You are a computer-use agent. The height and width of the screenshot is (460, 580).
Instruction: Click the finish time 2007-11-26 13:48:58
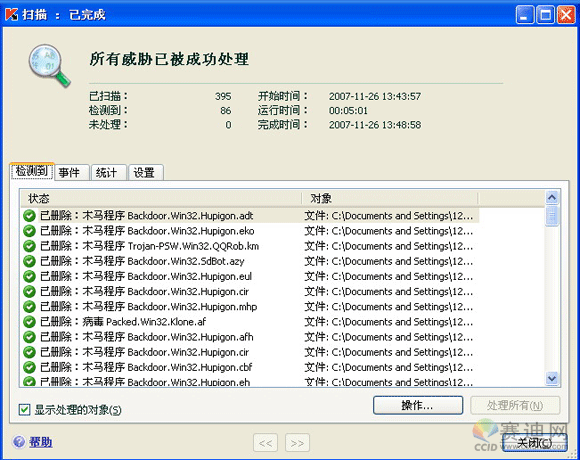point(375,125)
